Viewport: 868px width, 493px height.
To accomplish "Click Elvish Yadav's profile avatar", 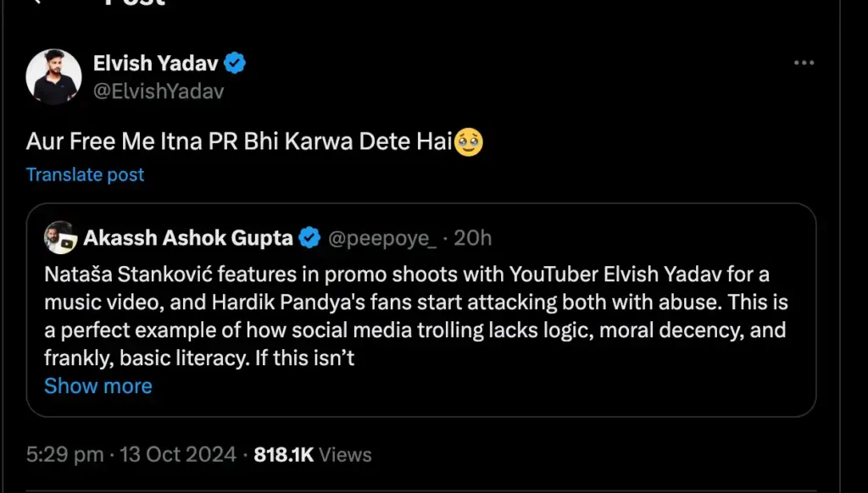I will (x=53, y=76).
